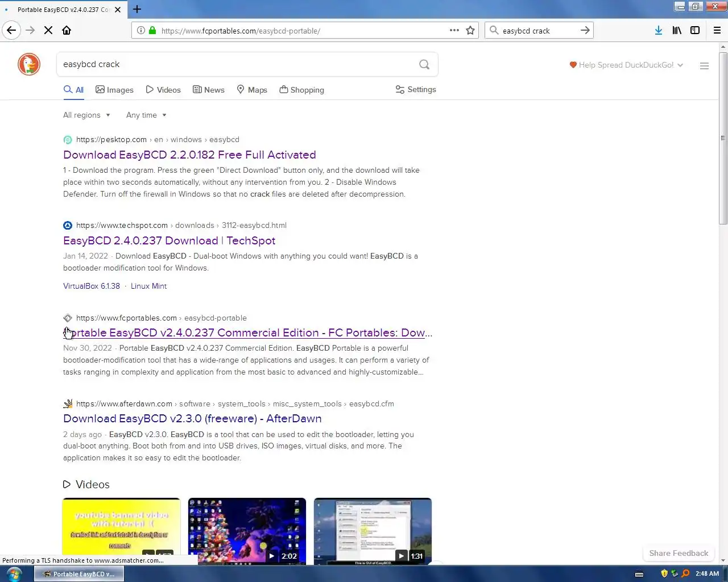
Task: Click the security shield tray icon
Action: pyautogui.click(x=664, y=573)
